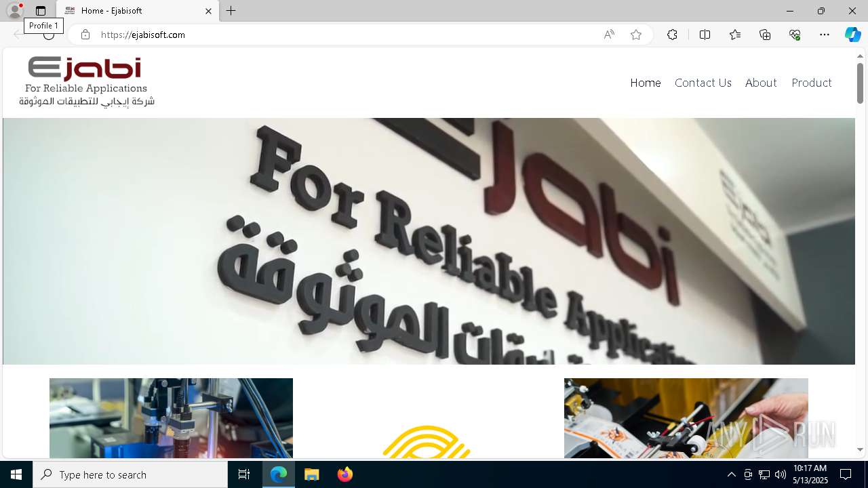View site information lock icon
Image resolution: width=868 pixels, height=488 pixels.
click(x=85, y=35)
